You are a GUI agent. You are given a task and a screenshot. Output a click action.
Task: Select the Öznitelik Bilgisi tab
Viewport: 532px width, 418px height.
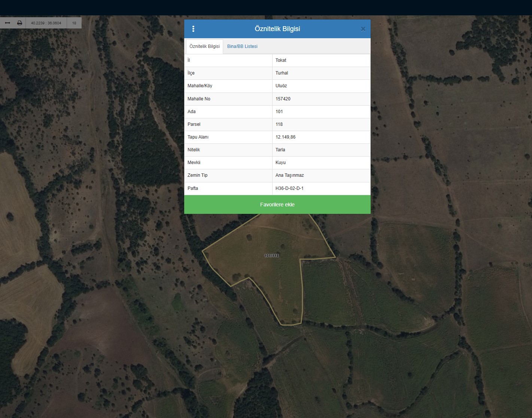point(204,46)
